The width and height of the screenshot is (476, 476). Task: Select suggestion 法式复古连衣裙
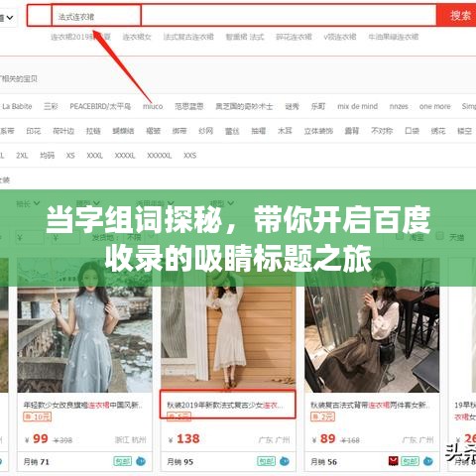tap(188, 37)
